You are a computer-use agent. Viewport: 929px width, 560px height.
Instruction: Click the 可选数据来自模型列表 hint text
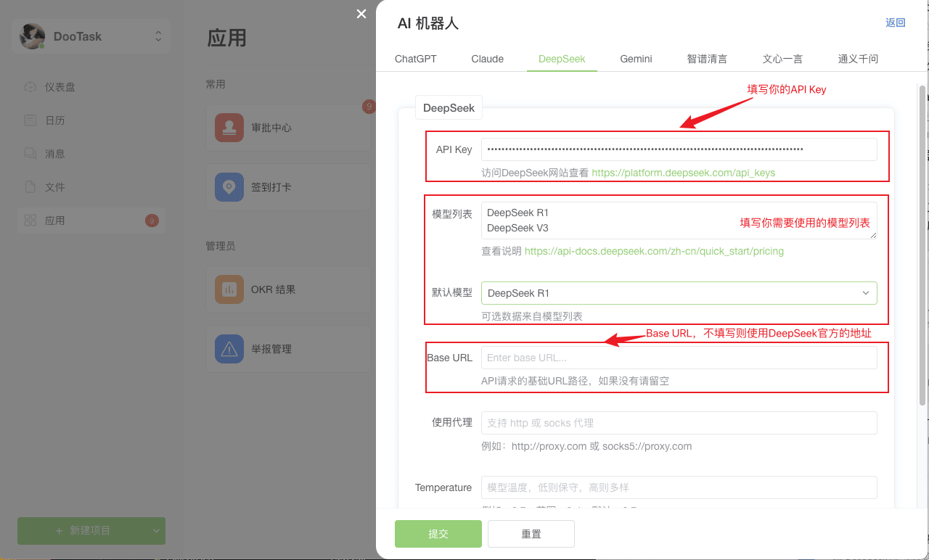tap(532, 316)
